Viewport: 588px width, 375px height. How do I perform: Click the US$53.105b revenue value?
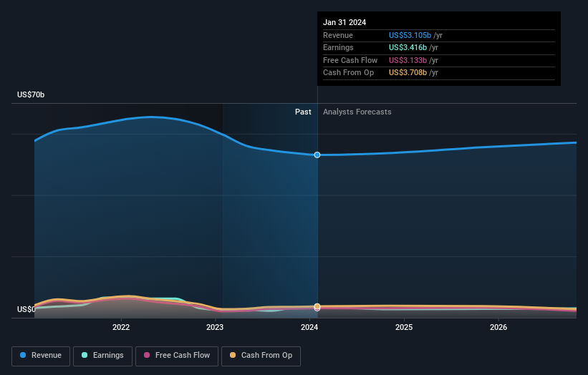point(410,35)
